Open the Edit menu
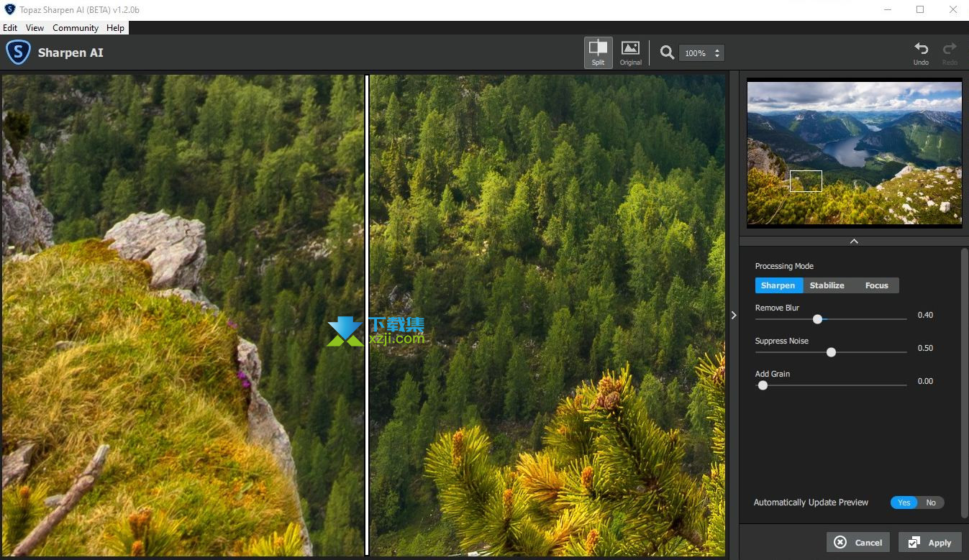Viewport: 969px width, 560px height. pyautogui.click(x=10, y=28)
